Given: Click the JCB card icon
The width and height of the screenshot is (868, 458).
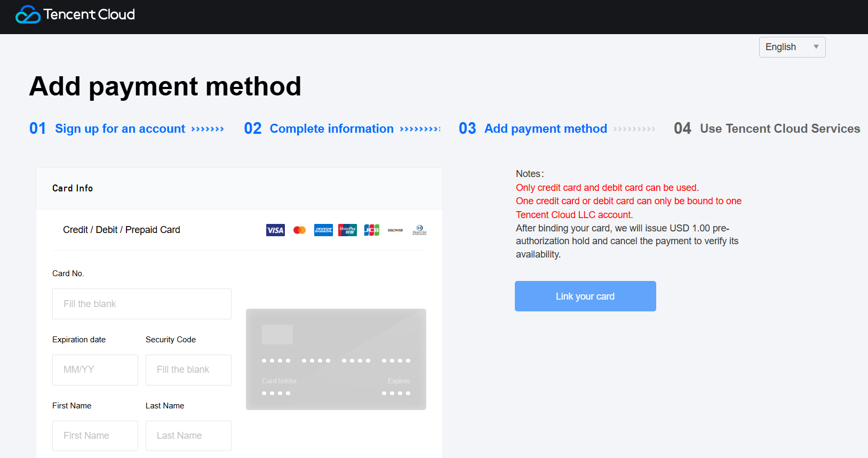Looking at the screenshot, I should point(371,230).
